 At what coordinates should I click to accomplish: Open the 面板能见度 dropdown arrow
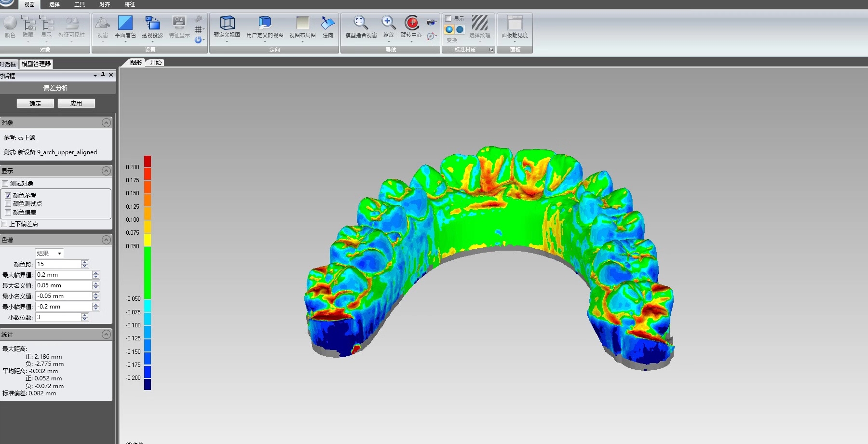(x=515, y=41)
